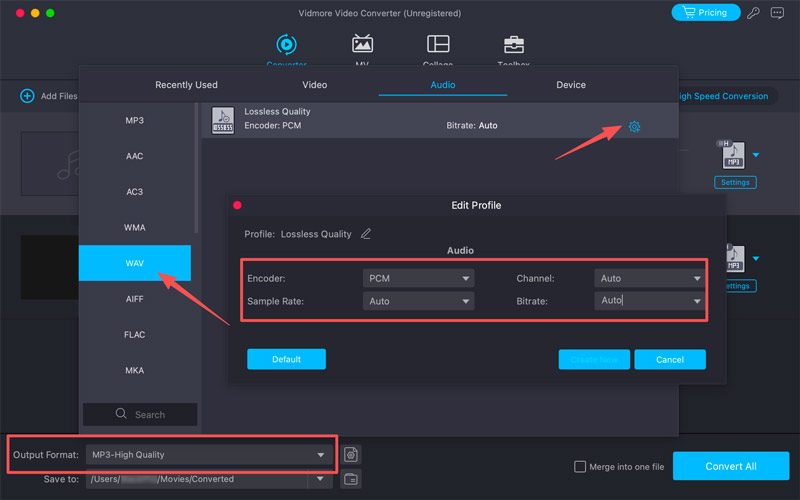Viewport: 800px width, 500px height.
Task: Open the feedback chat icon
Action: [777, 13]
